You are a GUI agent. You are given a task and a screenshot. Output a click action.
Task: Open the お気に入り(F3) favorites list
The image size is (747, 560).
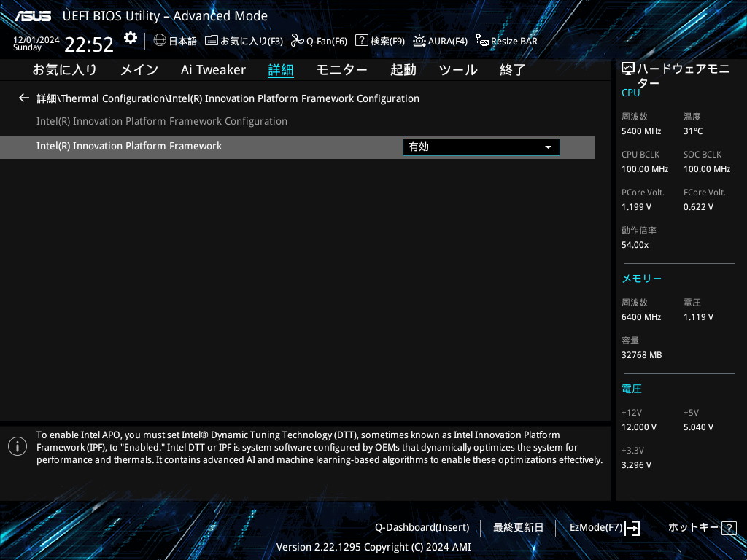click(x=244, y=41)
